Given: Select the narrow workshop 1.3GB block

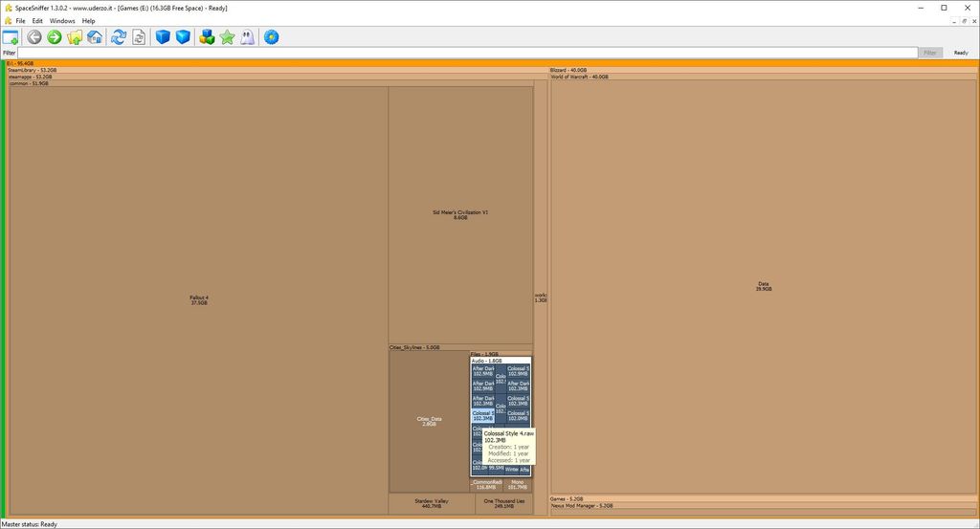Looking at the screenshot, I should (x=541, y=298).
